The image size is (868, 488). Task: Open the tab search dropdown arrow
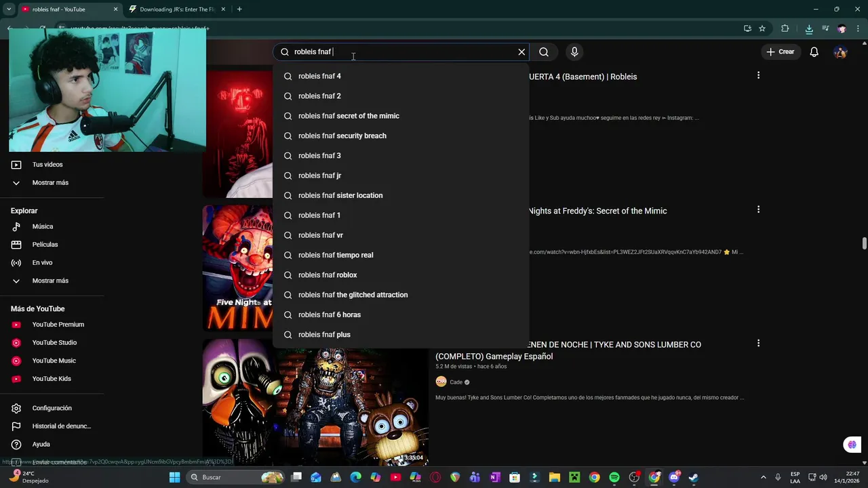tap(9, 9)
